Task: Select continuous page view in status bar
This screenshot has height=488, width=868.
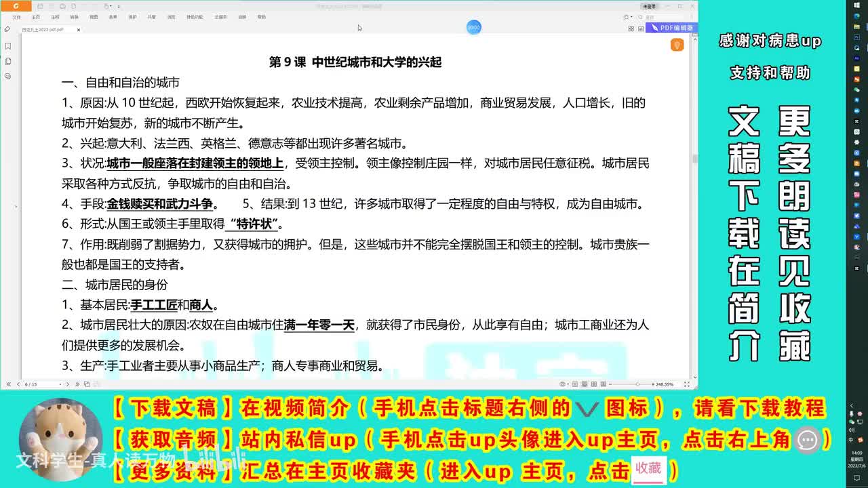Action: pyautogui.click(x=584, y=384)
